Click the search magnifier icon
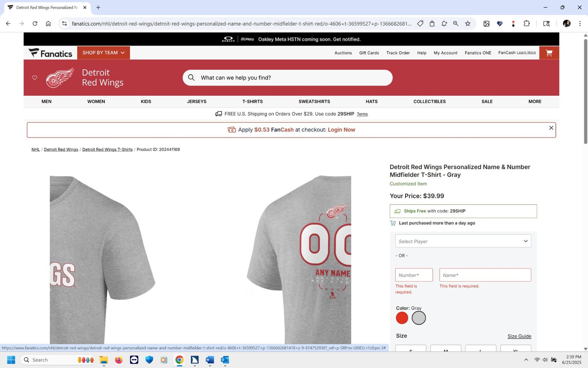The height and width of the screenshot is (368, 588). pyautogui.click(x=191, y=78)
